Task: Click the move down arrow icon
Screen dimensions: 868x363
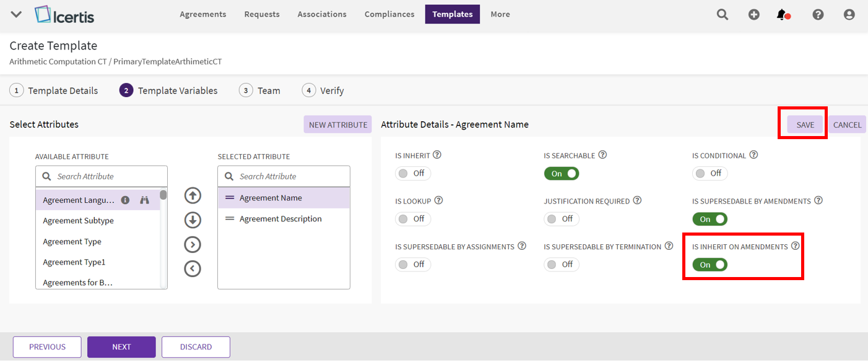Action: [193, 220]
